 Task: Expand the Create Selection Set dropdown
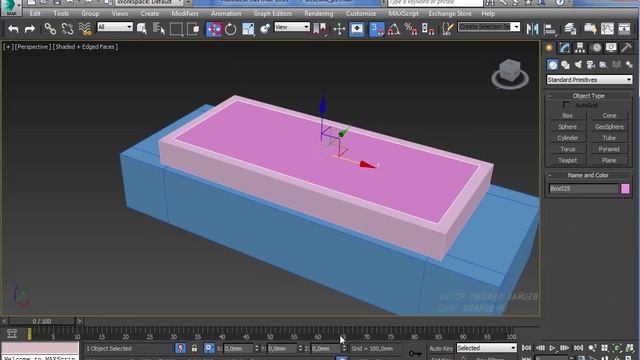[x=515, y=27]
